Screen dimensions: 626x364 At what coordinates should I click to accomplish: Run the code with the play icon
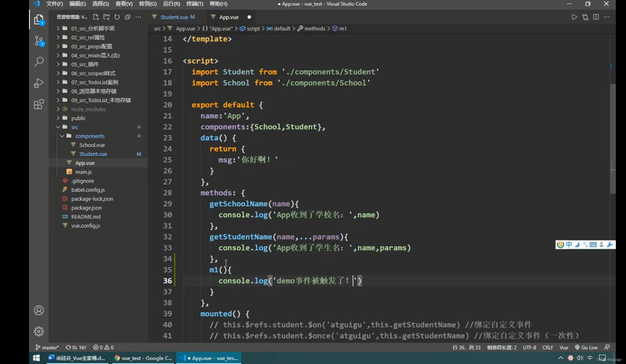click(x=574, y=17)
